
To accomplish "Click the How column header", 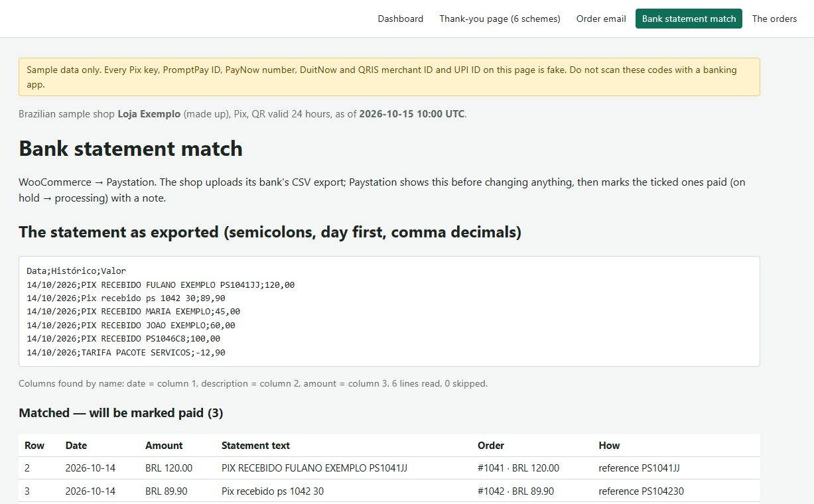I will (x=609, y=446).
